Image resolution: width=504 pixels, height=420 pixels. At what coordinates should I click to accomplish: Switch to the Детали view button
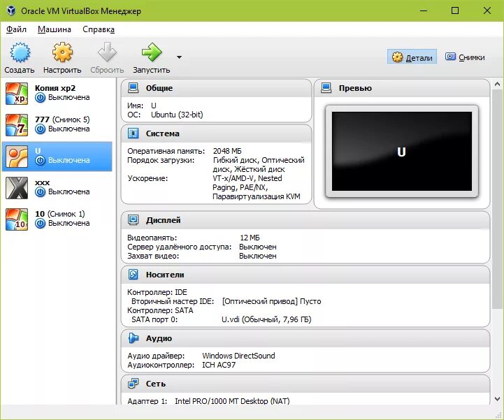tap(412, 57)
